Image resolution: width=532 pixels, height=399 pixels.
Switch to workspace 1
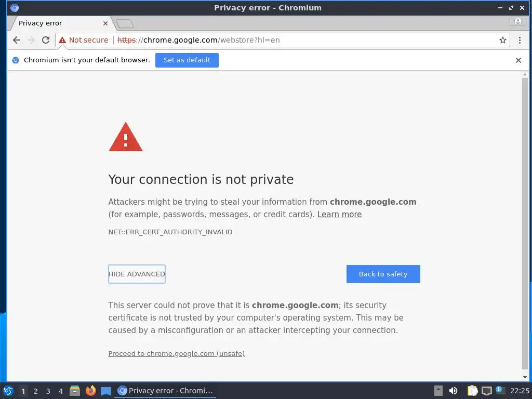click(23, 391)
